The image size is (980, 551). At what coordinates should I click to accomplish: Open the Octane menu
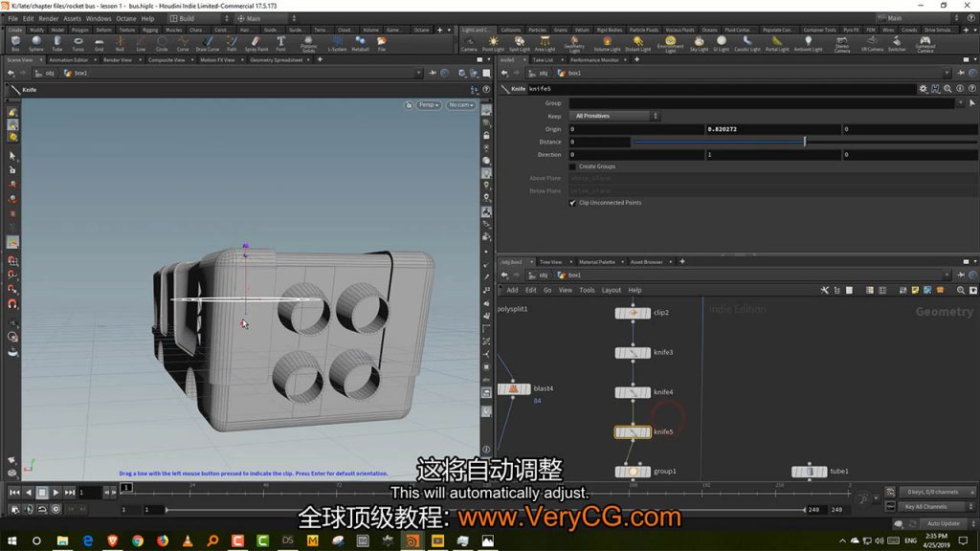(126, 19)
